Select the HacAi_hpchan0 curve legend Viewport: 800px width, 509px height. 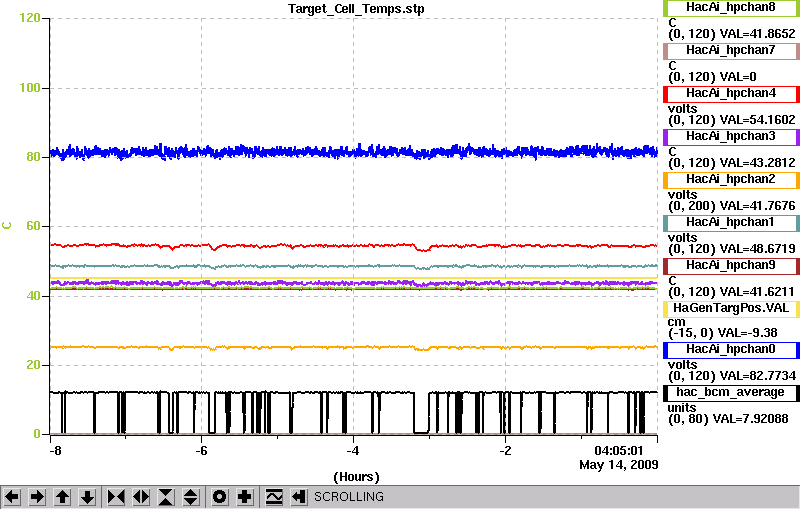coord(731,350)
